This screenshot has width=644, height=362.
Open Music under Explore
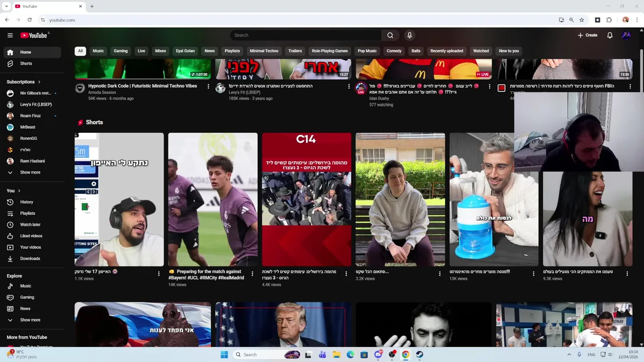(x=32, y=286)
